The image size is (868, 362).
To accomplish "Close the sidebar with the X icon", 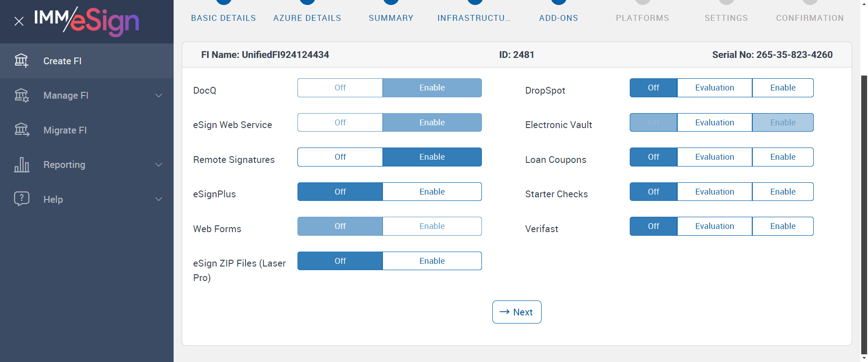I will pyautogui.click(x=19, y=21).
